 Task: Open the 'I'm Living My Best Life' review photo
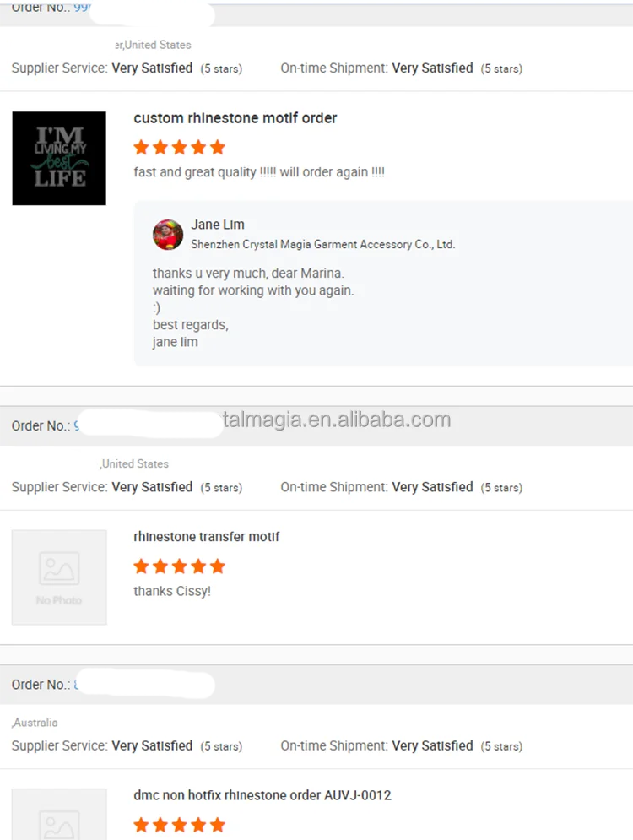click(59, 158)
